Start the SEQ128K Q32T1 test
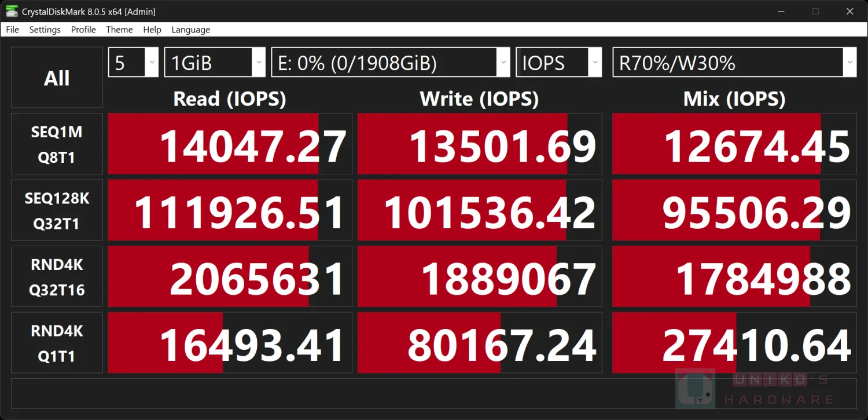This screenshot has height=420, width=868. 57,210
